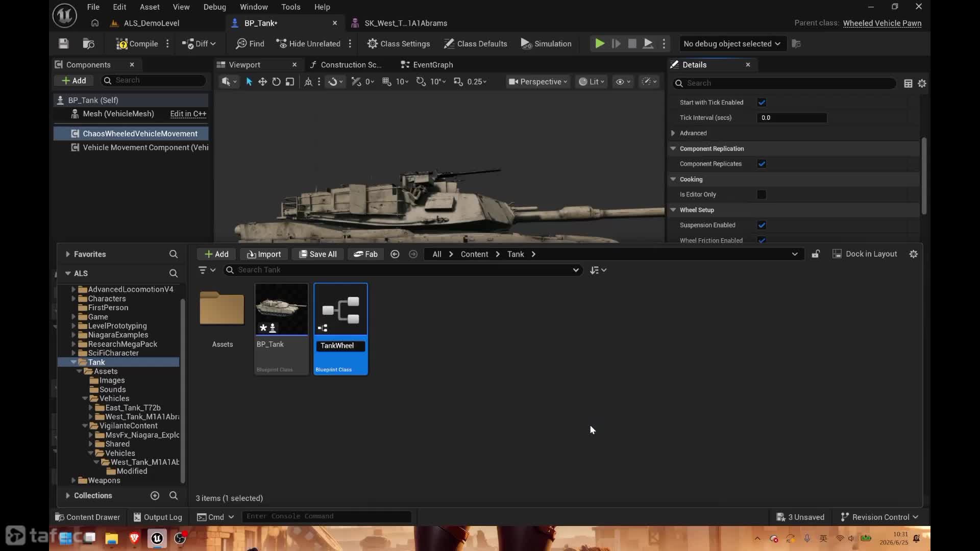Open the Wheeled Vehicle Pawn parent class link
Image resolution: width=980 pixels, height=551 pixels.
click(x=882, y=23)
